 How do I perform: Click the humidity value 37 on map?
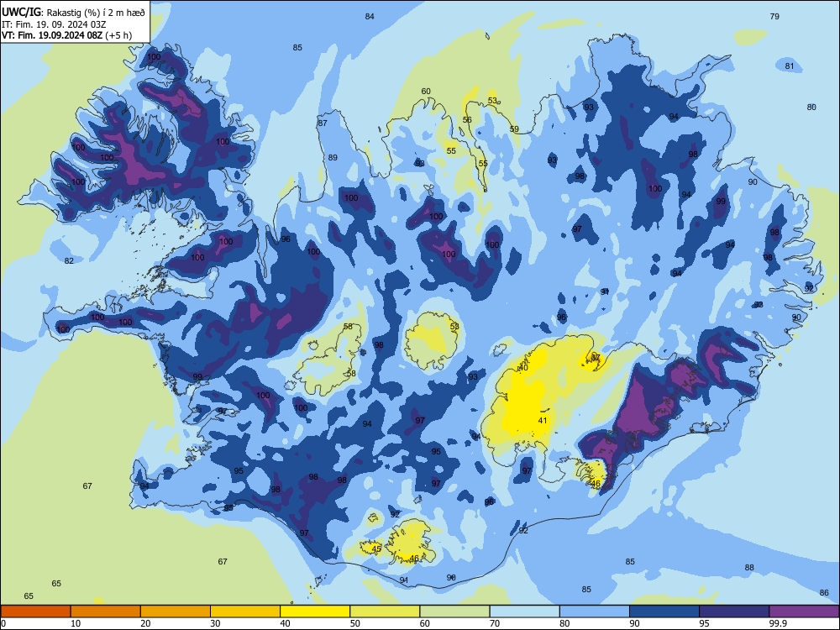596,357
